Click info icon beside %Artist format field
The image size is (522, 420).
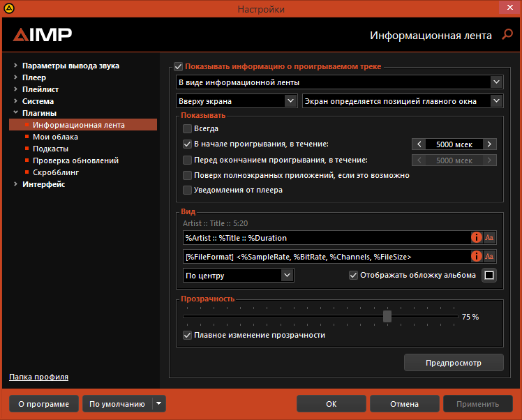pos(477,238)
